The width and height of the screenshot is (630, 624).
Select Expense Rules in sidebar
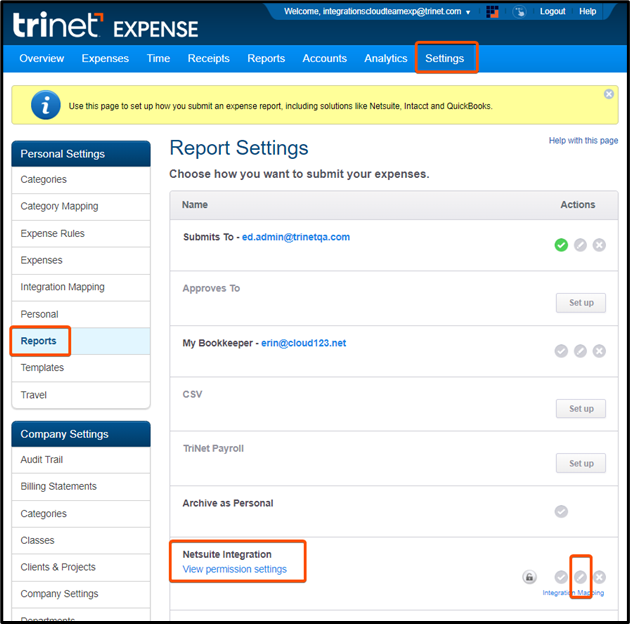pyautogui.click(x=81, y=233)
